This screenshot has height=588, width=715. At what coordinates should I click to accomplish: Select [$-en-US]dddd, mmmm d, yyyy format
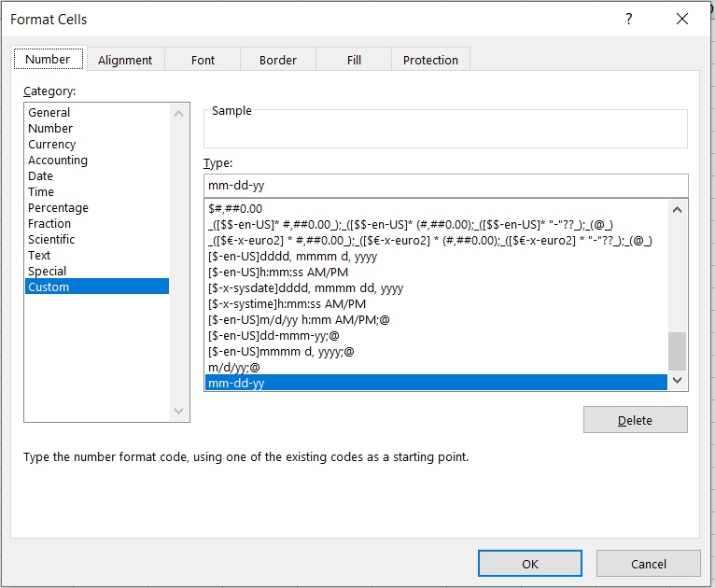[436, 256]
